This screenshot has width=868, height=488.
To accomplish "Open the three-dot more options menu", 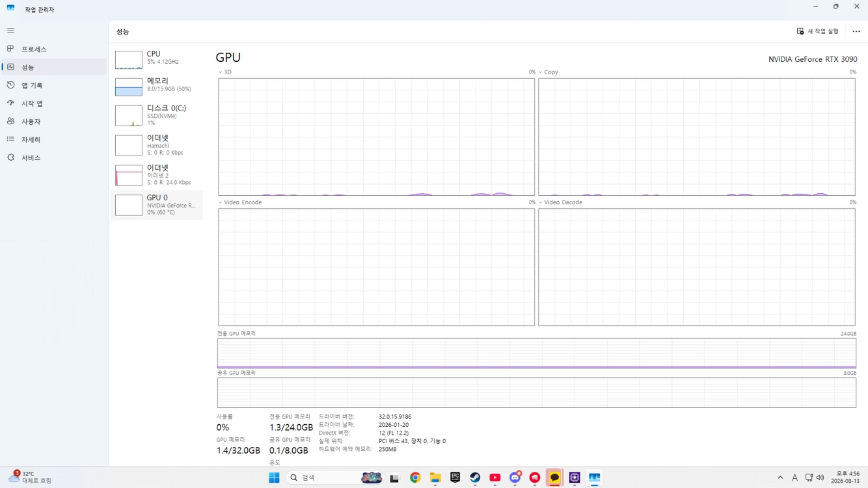I will 856,31.
